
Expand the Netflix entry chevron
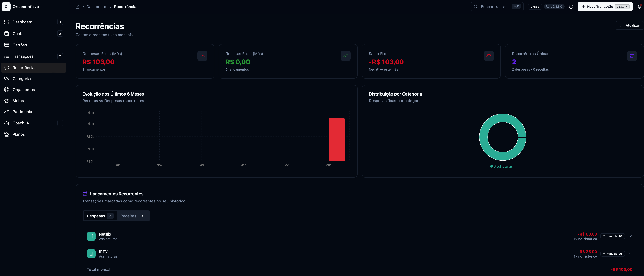[x=630, y=236]
